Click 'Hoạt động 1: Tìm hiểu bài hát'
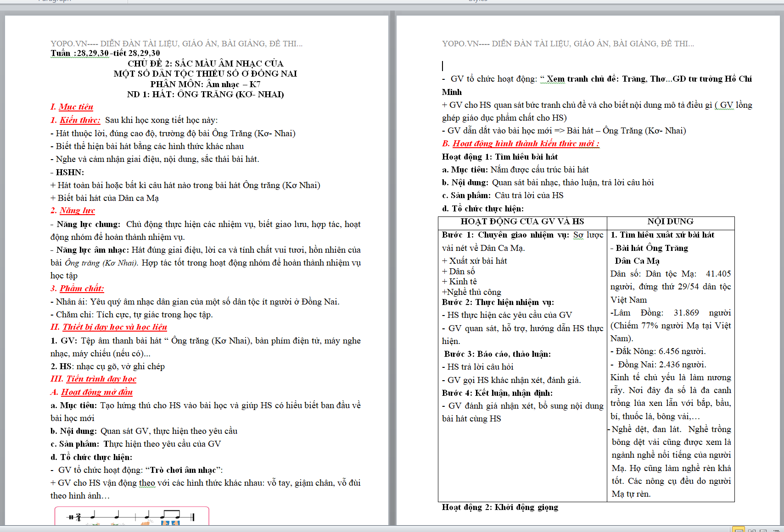Screen dimensions: 784x532 click(x=500, y=157)
